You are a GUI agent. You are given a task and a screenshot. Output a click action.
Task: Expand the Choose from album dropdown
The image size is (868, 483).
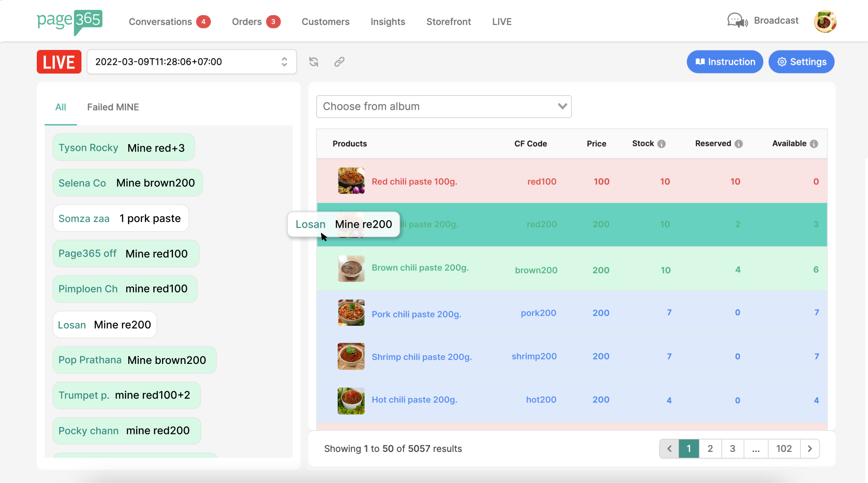pyautogui.click(x=444, y=106)
